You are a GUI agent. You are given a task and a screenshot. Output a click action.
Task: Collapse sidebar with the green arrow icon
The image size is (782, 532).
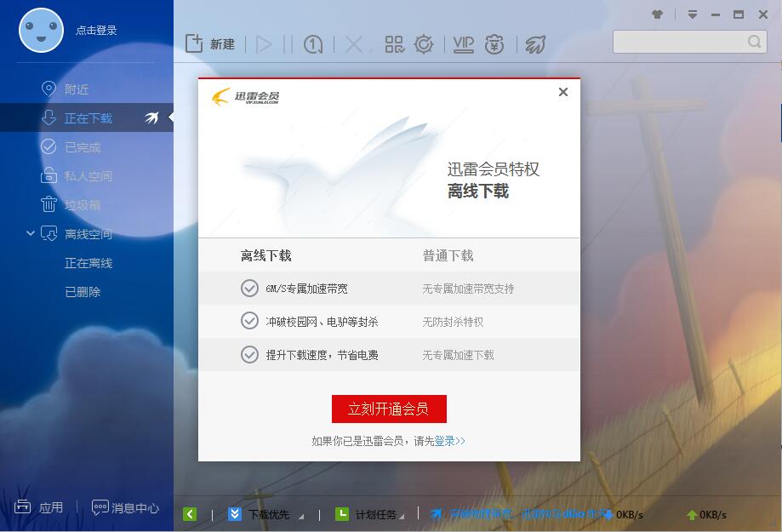[x=190, y=514]
